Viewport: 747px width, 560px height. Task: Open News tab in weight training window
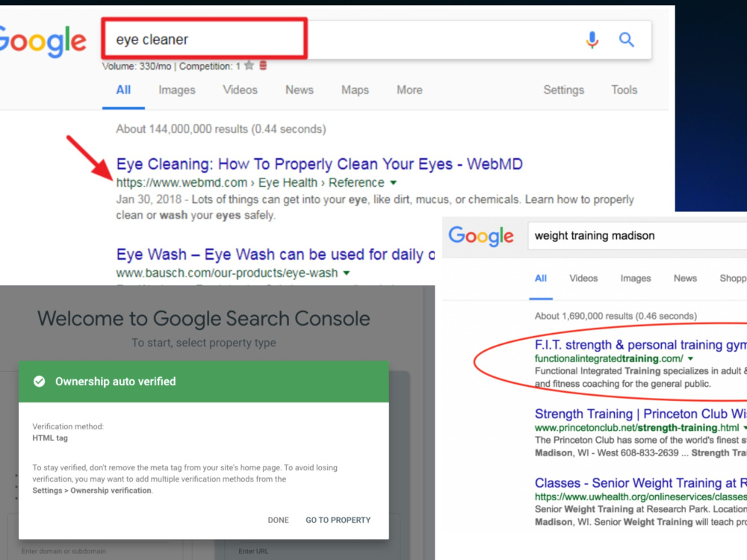(685, 279)
